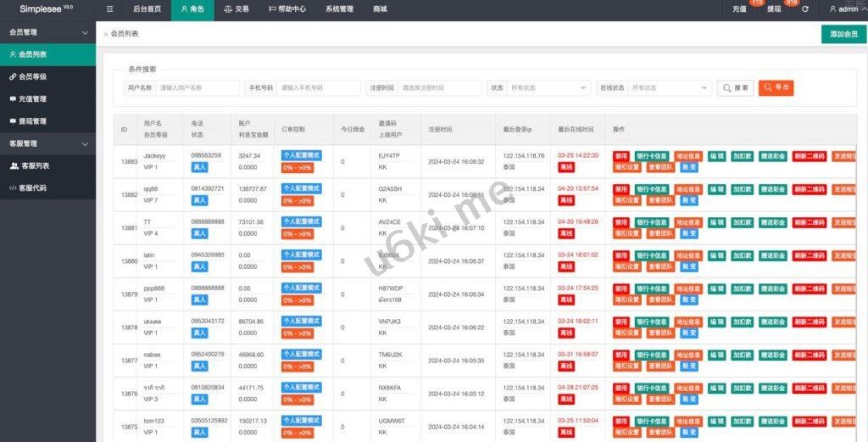Switch to the 交易 top menu tab
The image size is (868, 442).
click(x=236, y=9)
